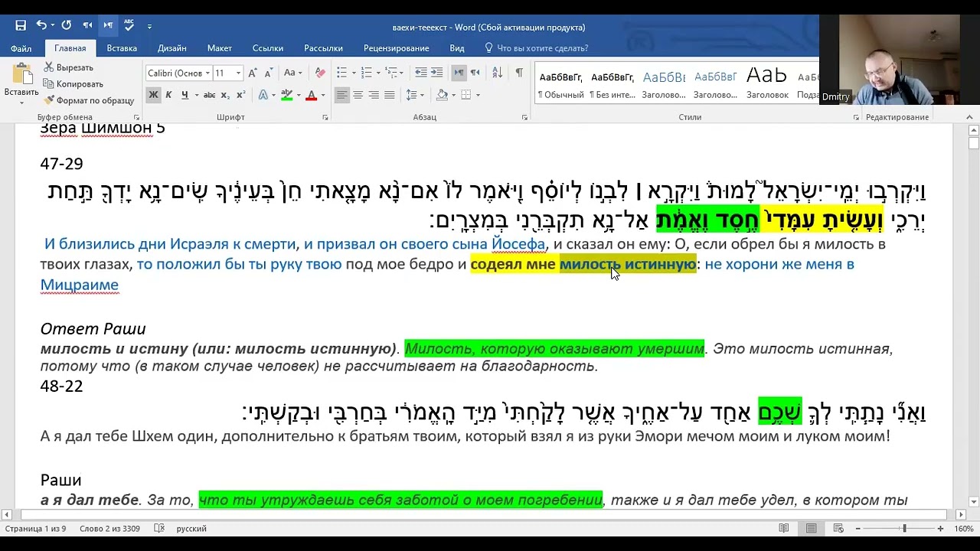The height and width of the screenshot is (551, 980).
Task: Switch to the Ссылки tab
Action: pyautogui.click(x=268, y=48)
